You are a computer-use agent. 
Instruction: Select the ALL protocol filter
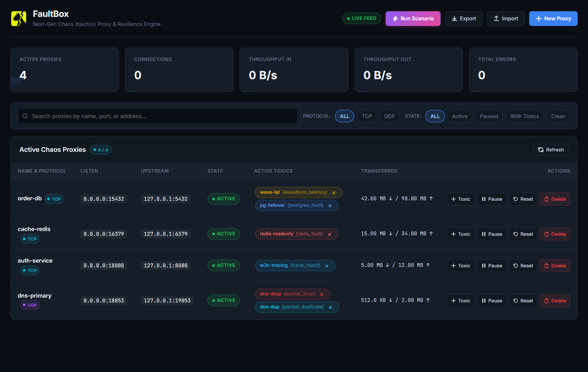click(x=345, y=116)
